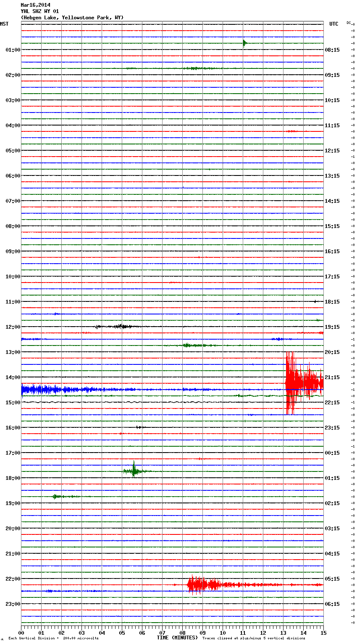357x644 pixels.
Task: Select the 02:00 MST time label
Action: 13,75
